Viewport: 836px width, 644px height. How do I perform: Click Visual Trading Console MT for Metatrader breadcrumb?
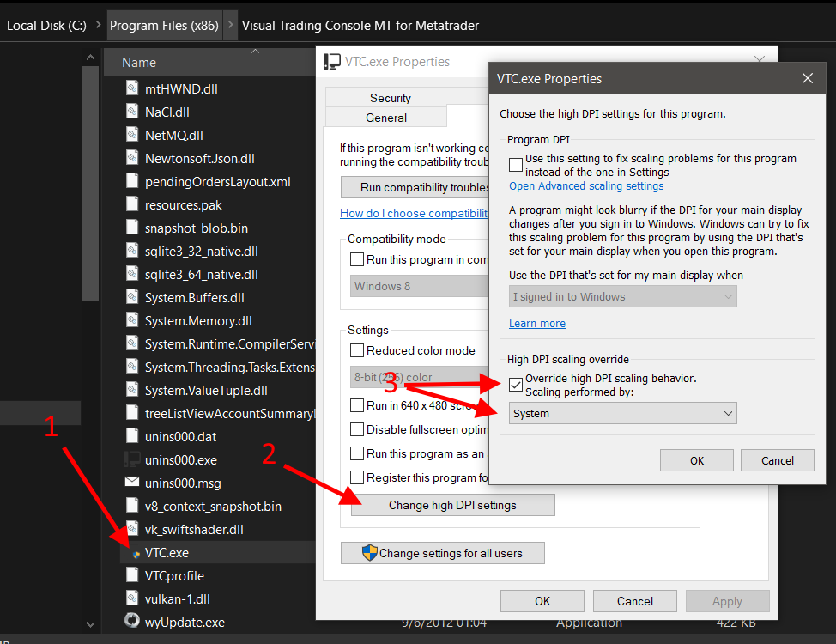click(x=360, y=26)
